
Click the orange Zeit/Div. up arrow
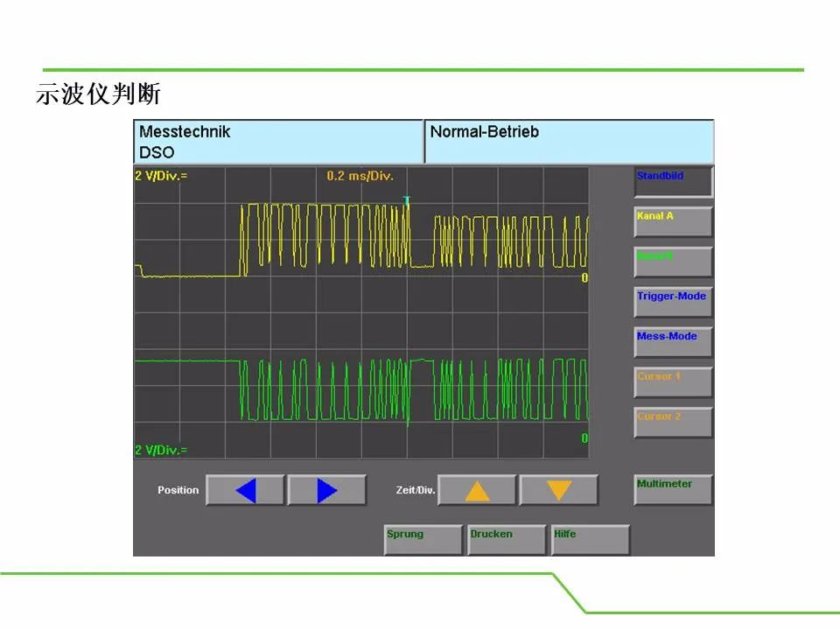(477, 490)
